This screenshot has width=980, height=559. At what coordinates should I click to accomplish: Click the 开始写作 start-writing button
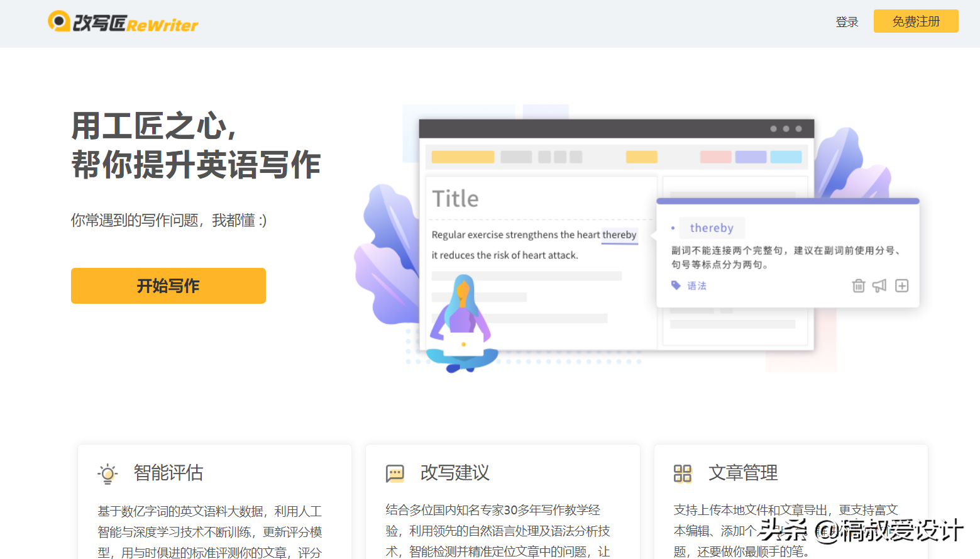click(168, 285)
